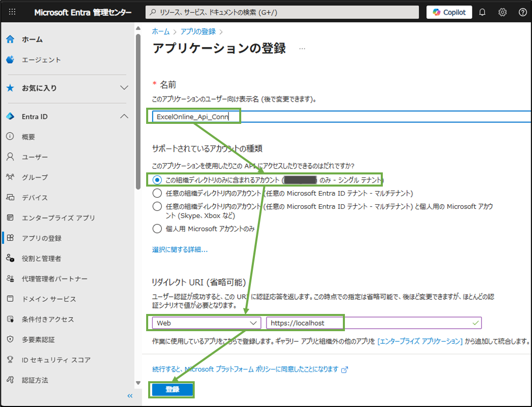
Task: Open ホーム in the sidebar
Action: pyautogui.click(x=32, y=39)
